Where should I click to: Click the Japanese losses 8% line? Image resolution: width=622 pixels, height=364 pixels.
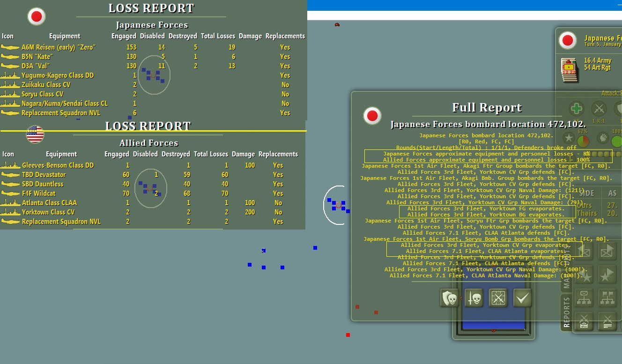pyautogui.click(x=486, y=154)
